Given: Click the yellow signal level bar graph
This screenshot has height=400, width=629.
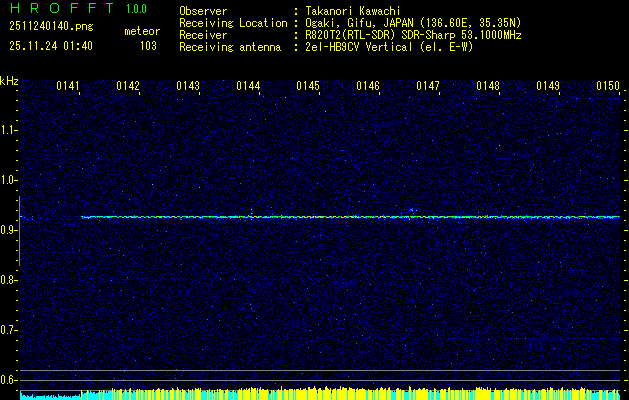Looking at the screenshot, I should [x=351, y=393].
